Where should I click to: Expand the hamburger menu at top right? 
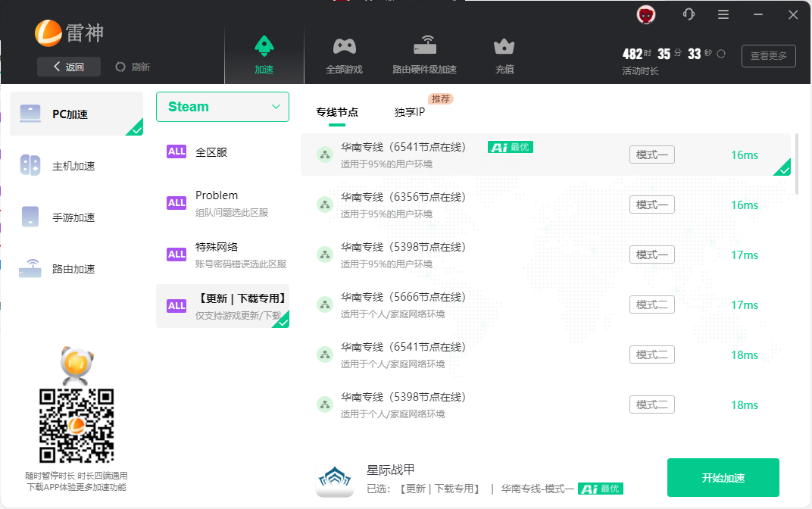(723, 14)
